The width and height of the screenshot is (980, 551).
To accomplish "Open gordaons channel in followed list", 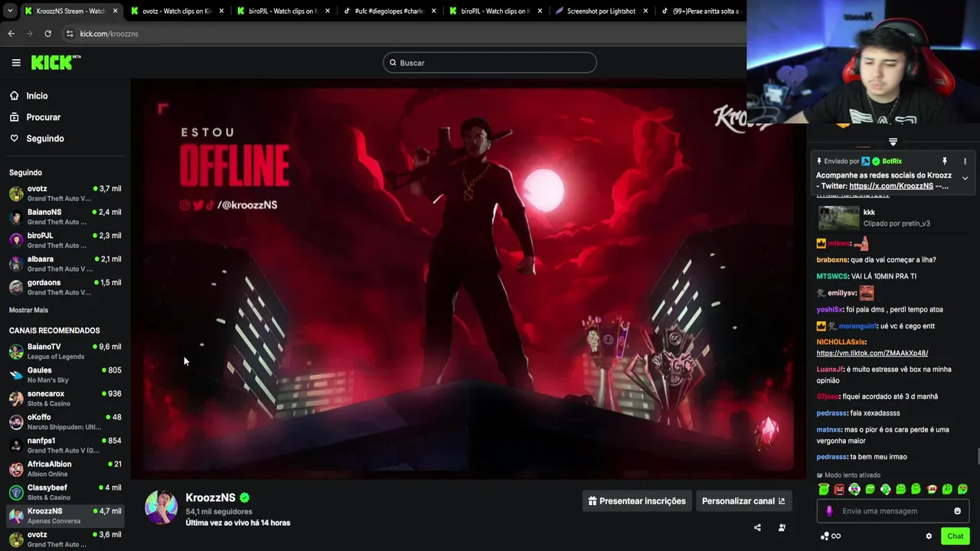I will pos(65,287).
